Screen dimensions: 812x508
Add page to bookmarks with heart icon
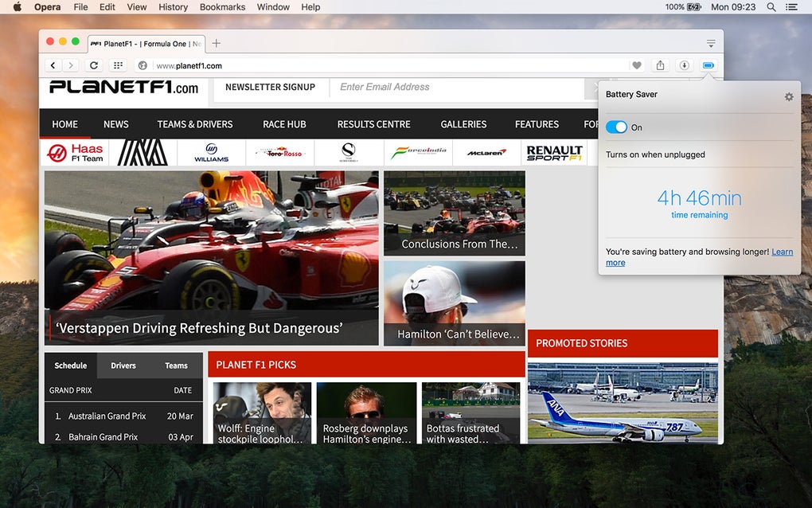[636, 65]
